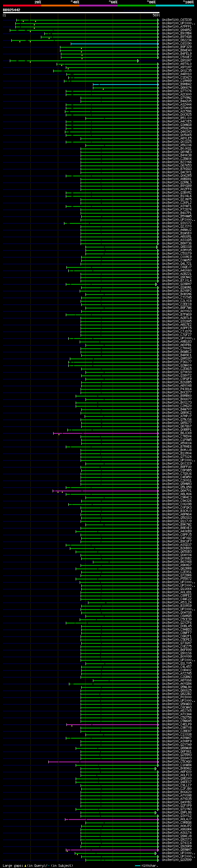Open hit UniRef100_A9GUR4
This screenshot has width=197, height=868.
pos(177,830)
